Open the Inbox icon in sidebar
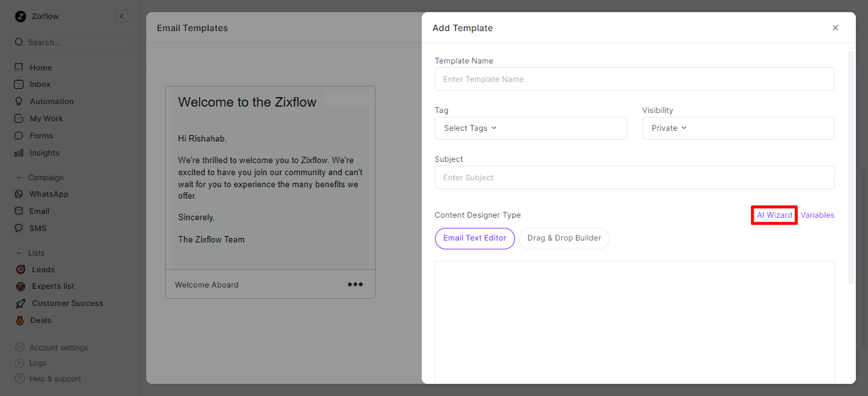Screen dimensions: 868x396 point(19,84)
